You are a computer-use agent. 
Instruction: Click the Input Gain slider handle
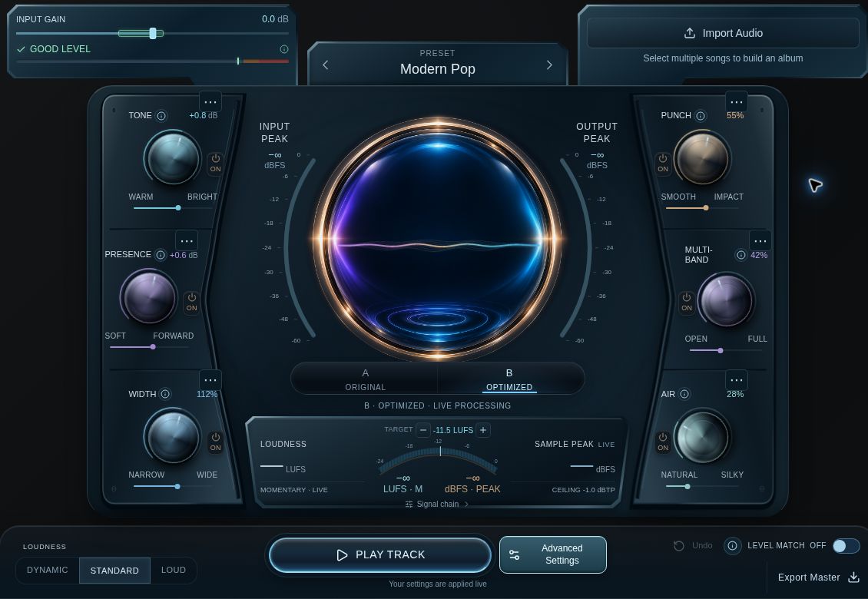pyautogui.click(x=153, y=33)
